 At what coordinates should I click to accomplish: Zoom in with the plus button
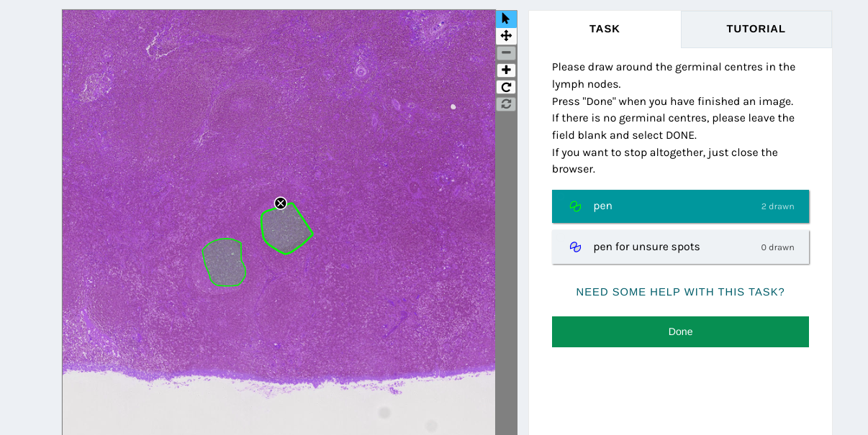[506, 70]
